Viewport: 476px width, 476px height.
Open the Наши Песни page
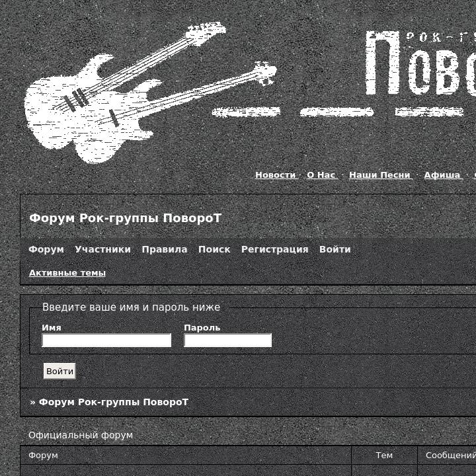379,175
